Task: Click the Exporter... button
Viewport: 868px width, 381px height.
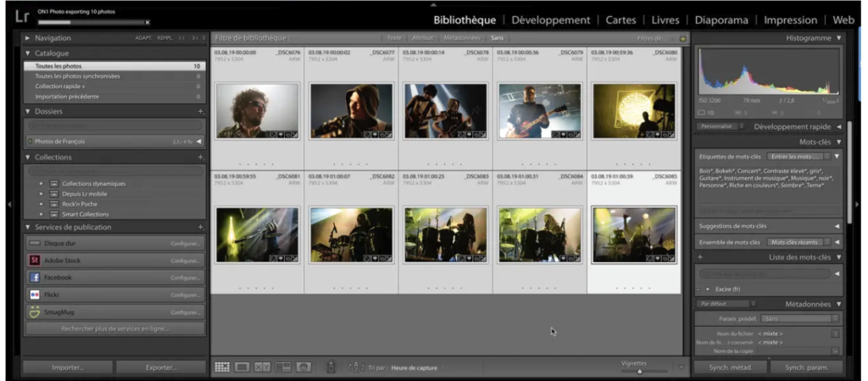Action: click(159, 367)
